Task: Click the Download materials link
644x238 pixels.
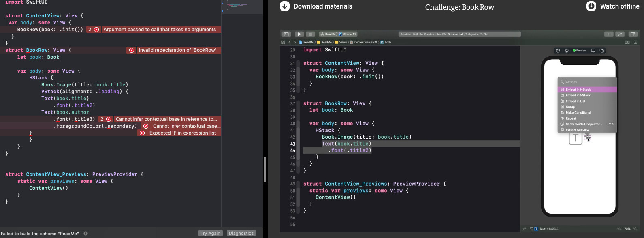Action: click(x=323, y=6)
